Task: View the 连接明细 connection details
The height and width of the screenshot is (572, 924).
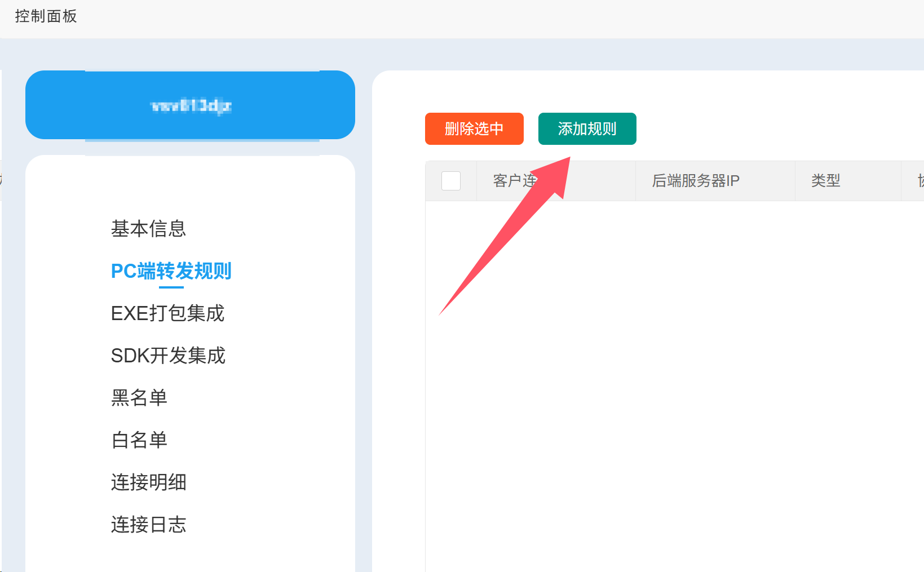Action: click(x=149, y=482)
